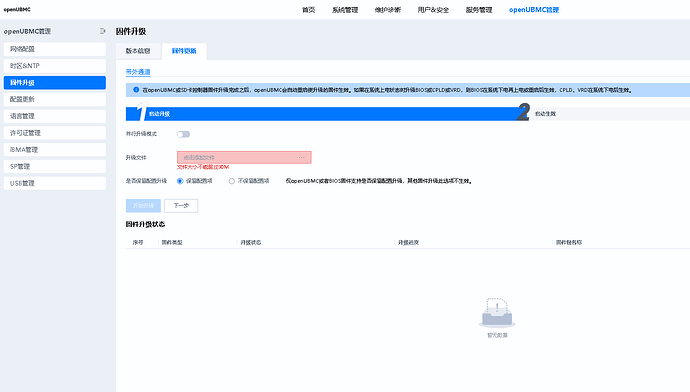Click the 固件类型 column header
This screenshot has height=392, width=690.
[172, 242]
